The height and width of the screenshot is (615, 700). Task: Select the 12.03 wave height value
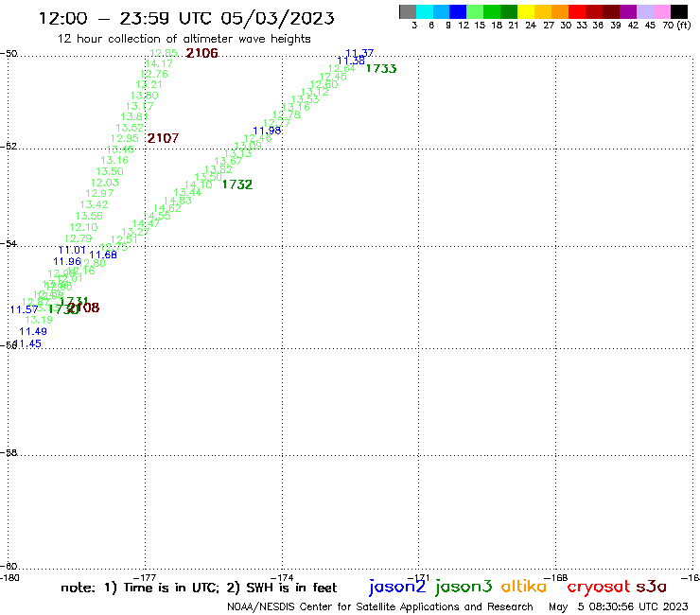tap(105, 183)
